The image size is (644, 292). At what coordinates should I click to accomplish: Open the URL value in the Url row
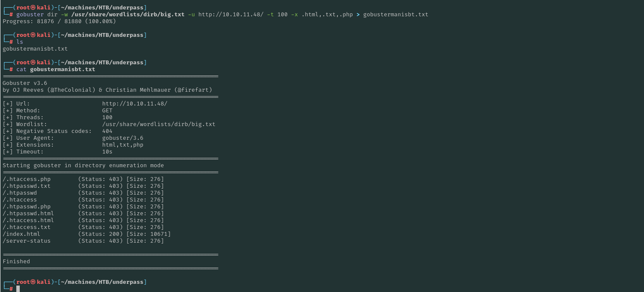point(134,104)
